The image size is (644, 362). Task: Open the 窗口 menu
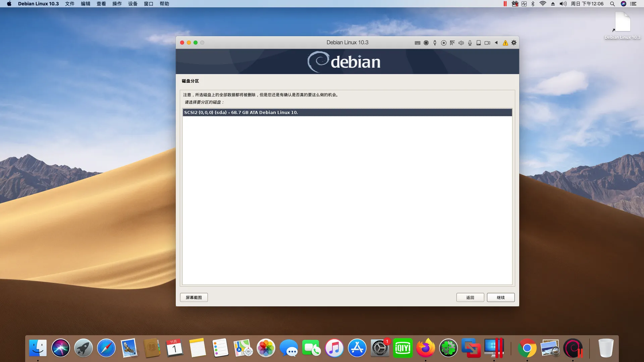(149, 4)
